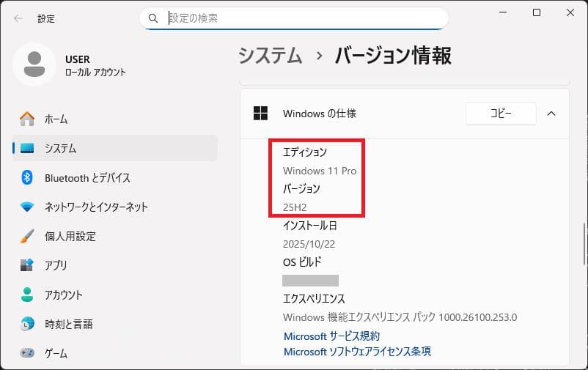Screen dimensions: 588x370
Task: Click the OS ビルド label
Action: pos(302,262)
